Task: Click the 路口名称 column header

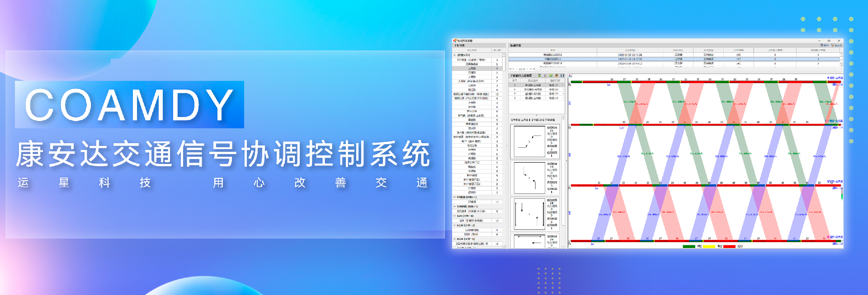Action: point(533,80)
